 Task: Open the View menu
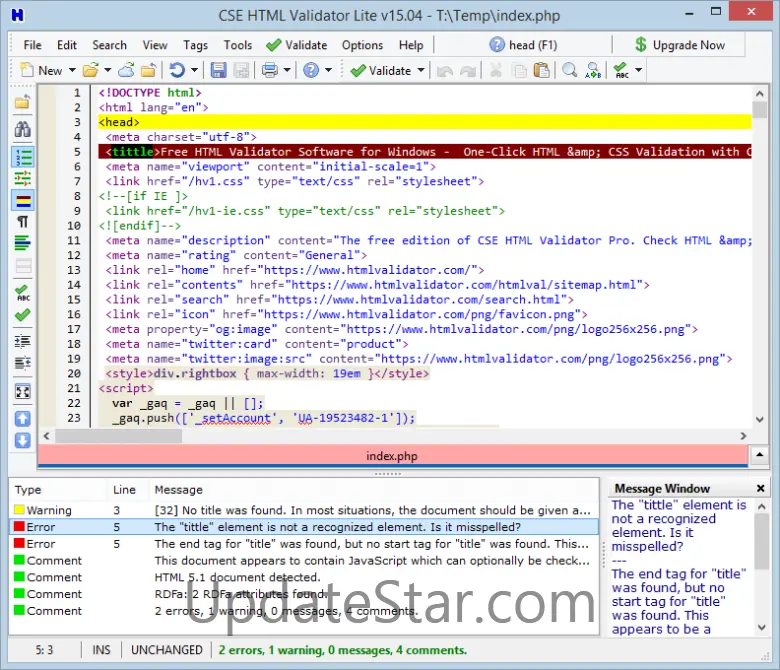tap(155, 45)
